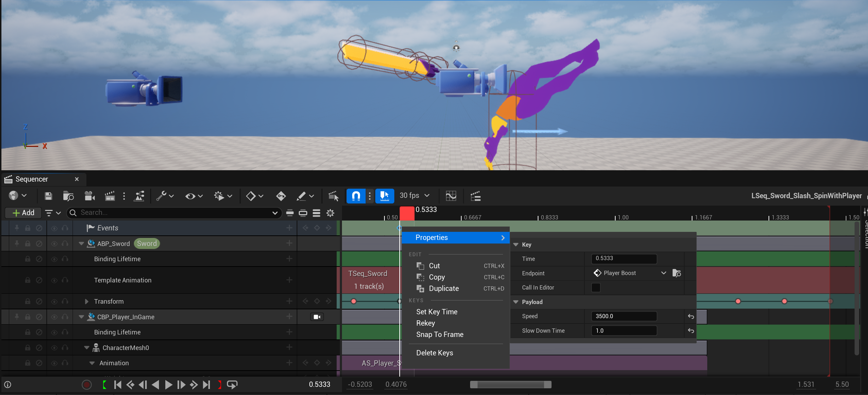Choose Snap To Frame in the menu
The height and width of the screenshot is (395, 868).
coord(439,334)
